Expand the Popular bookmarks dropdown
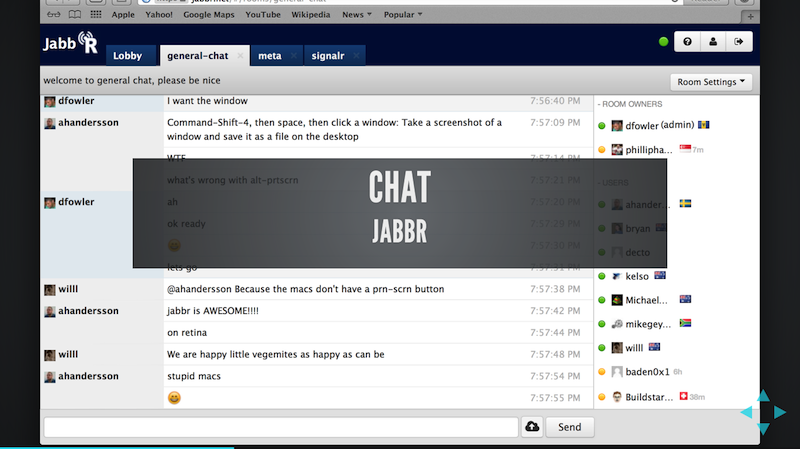Viewport: 800px width, 449px height. (403, 15)
